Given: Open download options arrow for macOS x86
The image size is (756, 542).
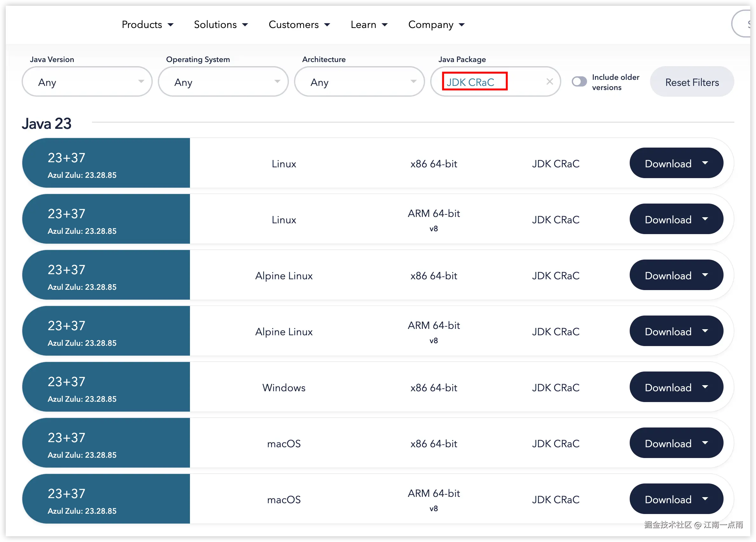Looking at the screenshot, I should [705, 443].
